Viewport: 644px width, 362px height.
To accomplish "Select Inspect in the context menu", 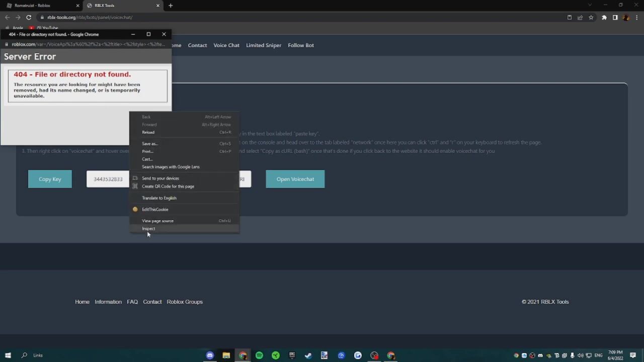I will (x=184, y=229).
